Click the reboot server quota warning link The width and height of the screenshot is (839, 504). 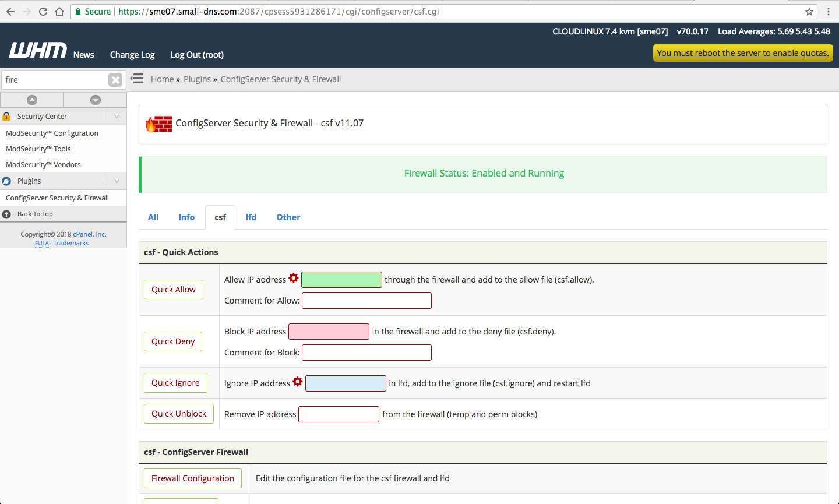742,53
